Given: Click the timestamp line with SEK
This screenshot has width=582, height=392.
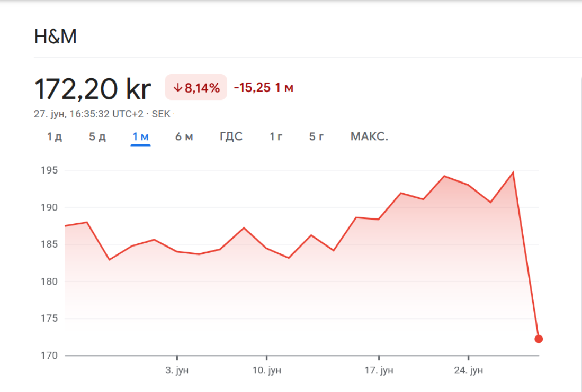Looking at the screenshot, I should coord(102,114).
